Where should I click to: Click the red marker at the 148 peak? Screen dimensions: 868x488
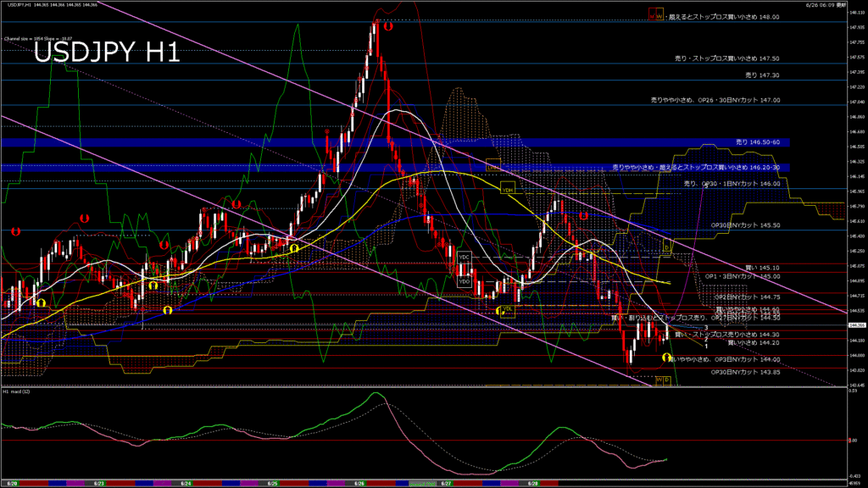pyautogui.click(x=388, y=26)
